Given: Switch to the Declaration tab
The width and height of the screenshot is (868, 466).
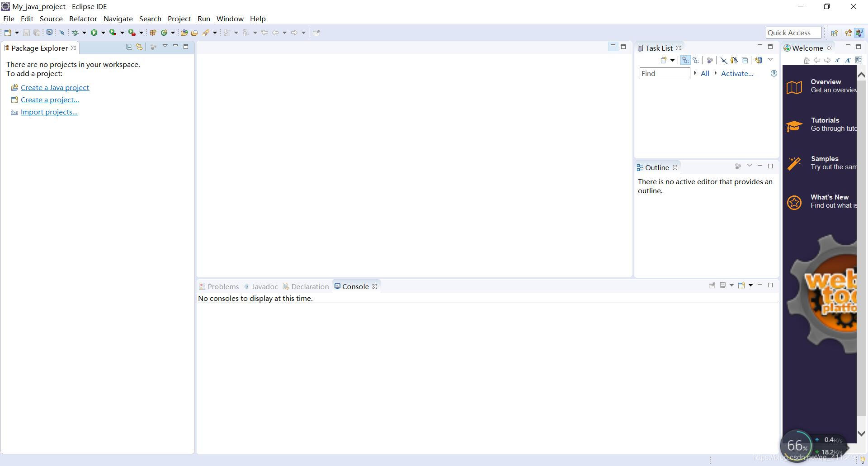Looking at the screenshot, I should [x=306, y=286].
